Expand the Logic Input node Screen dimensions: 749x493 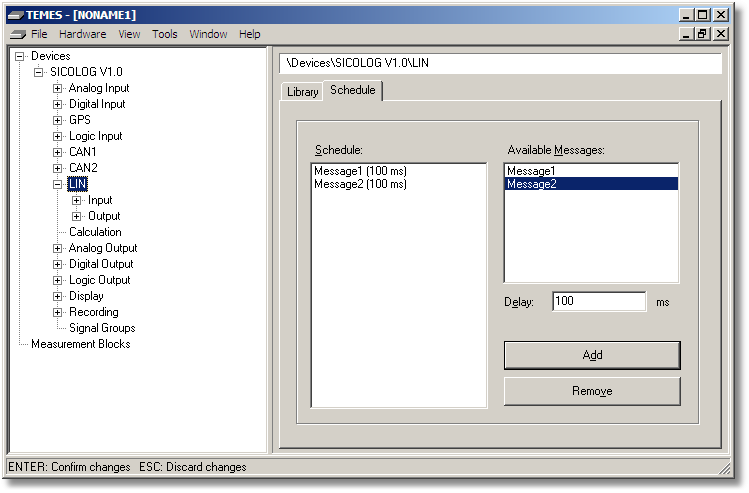point(57,136)
